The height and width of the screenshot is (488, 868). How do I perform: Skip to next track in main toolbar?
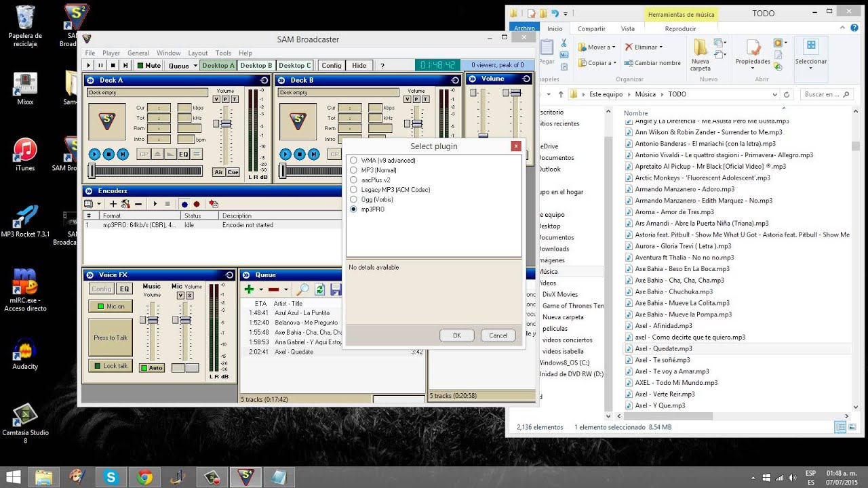click(x=125, y=66)
